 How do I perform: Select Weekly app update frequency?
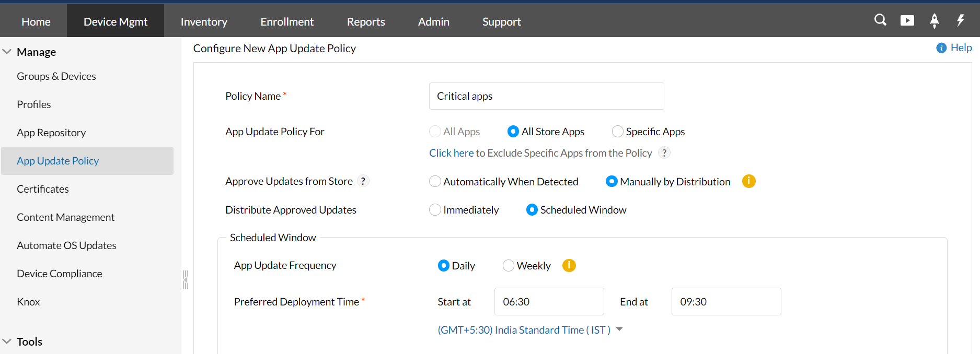click(x=509, y=266)
